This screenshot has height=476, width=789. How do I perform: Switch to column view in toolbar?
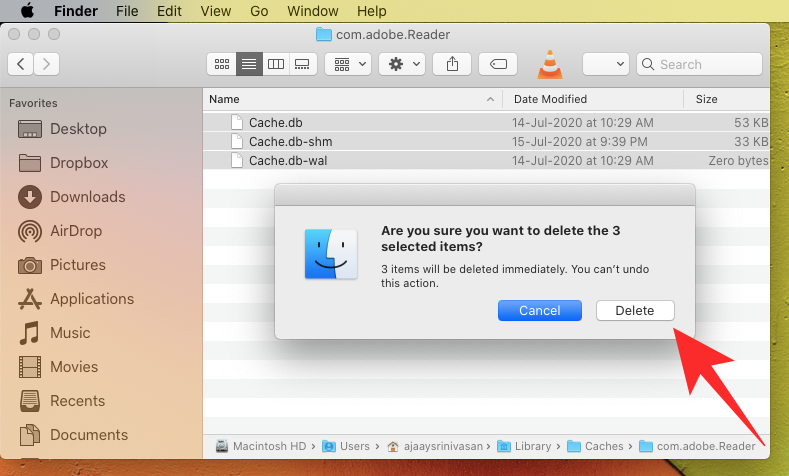(x=275, y=64)
